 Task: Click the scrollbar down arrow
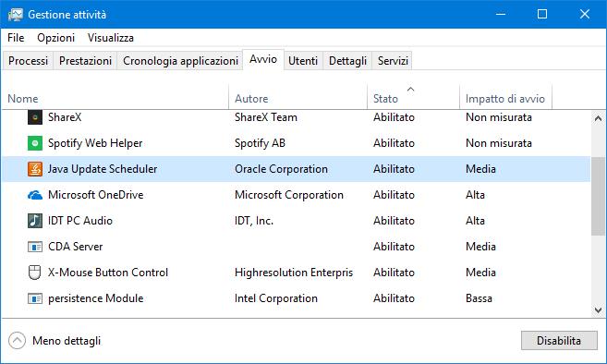[598, 310]
